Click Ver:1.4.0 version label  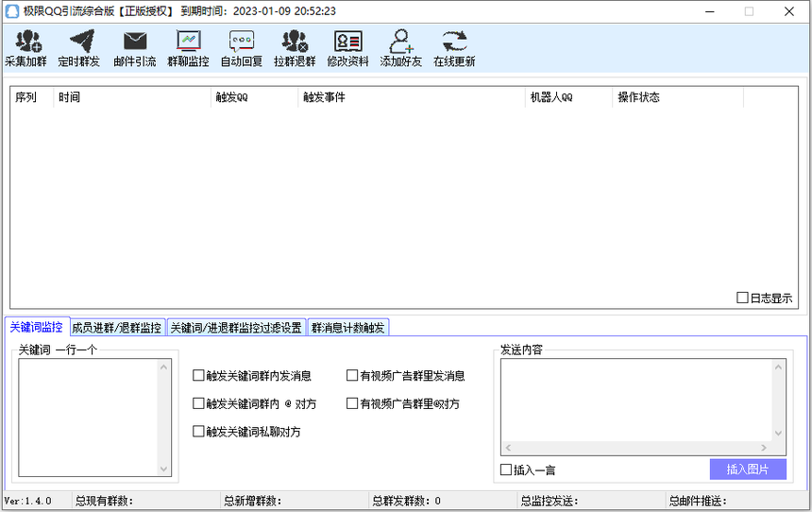27,501
